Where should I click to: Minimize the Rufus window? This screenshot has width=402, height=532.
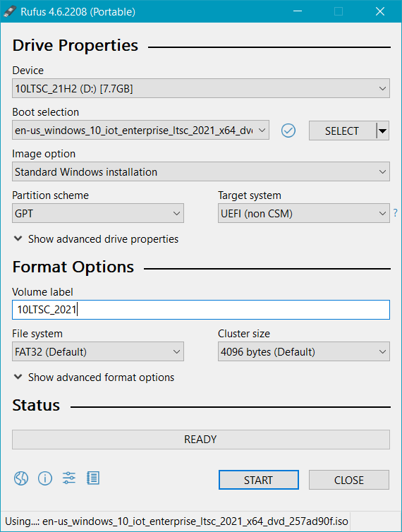pos(298,11)
